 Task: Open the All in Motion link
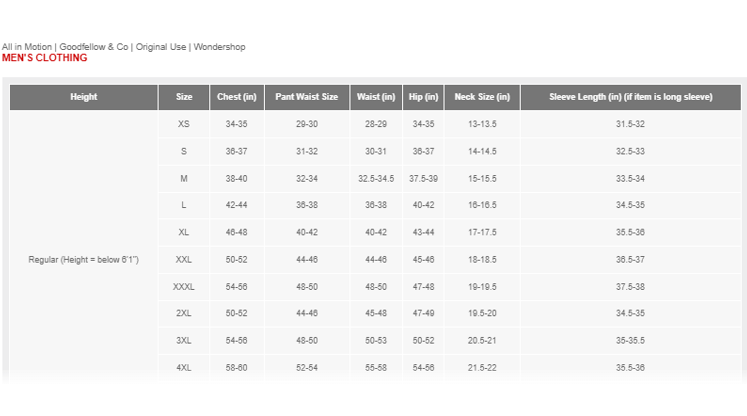[27, 47]
